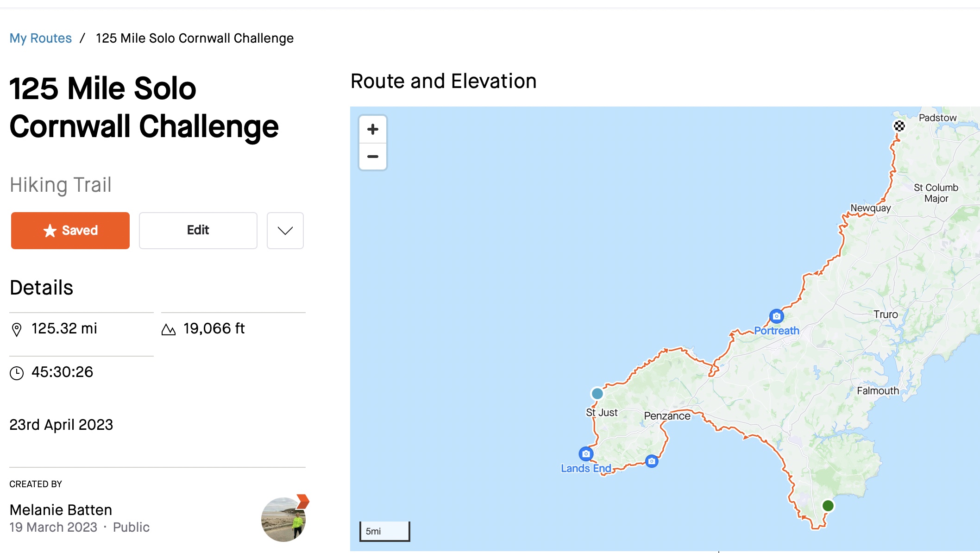This screenshot has width=980, height=553.
Task: Open the Portreath photo marker
Action: 777,316
